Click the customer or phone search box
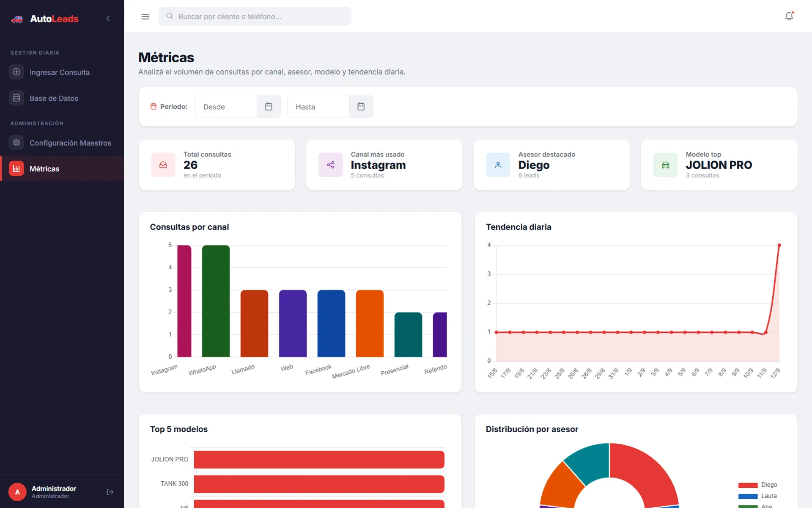The image size is (812, 508). tap(255, 17)
